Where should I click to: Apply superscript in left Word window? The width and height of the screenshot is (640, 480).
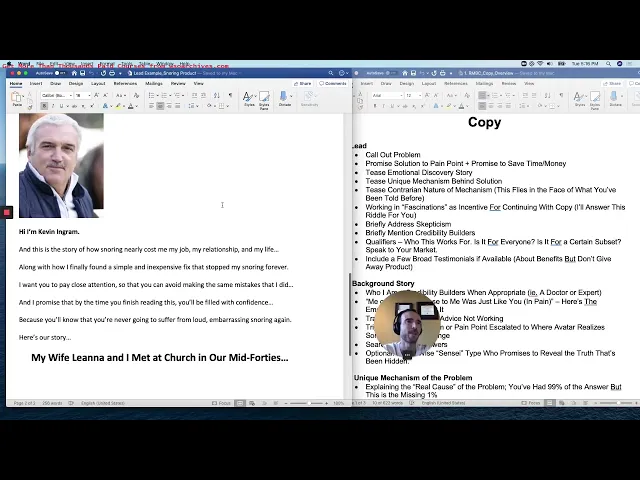click(92, 106)
